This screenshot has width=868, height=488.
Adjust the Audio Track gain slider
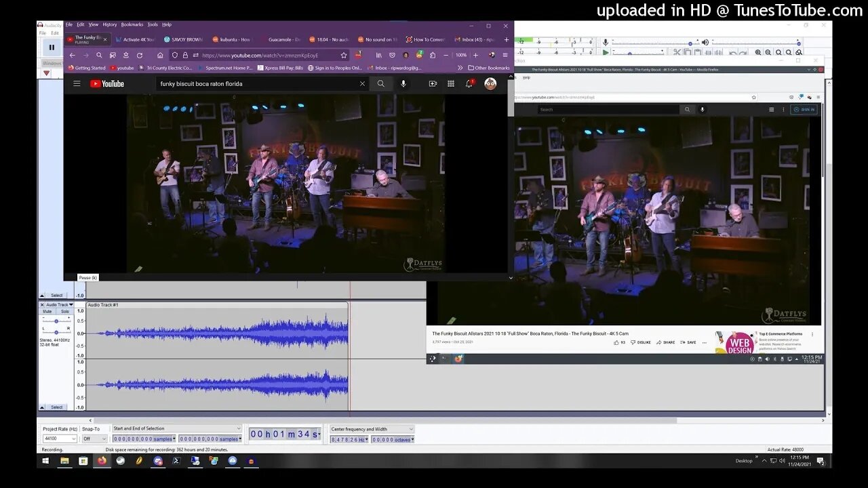[x=56, y=321]
